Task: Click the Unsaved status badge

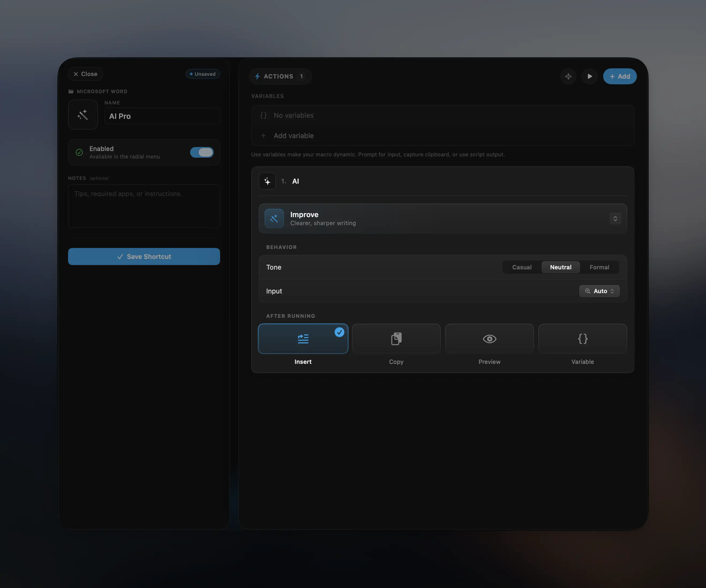Action: [x=203, y=74]
